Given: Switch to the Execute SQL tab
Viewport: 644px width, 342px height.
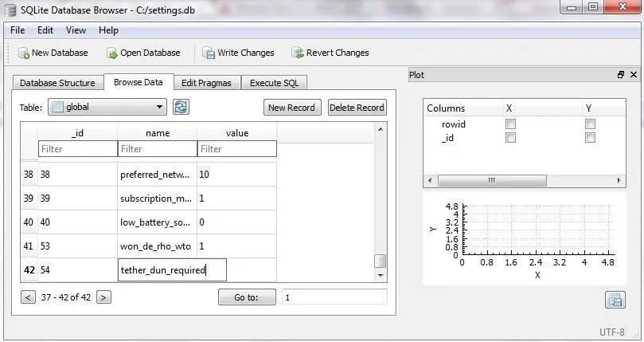Looking at the screenshot, I should 274,83.
